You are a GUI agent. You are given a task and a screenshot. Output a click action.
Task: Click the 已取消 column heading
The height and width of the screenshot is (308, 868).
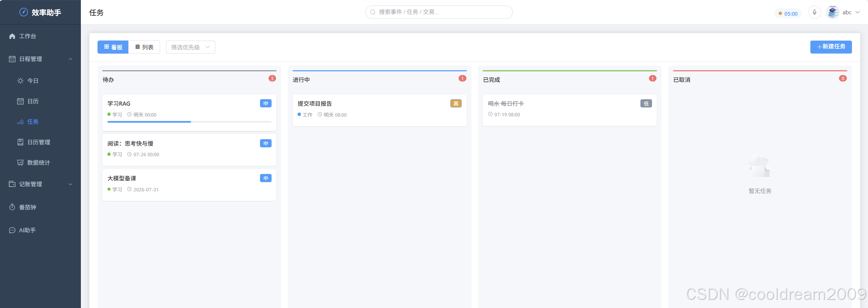682,80
